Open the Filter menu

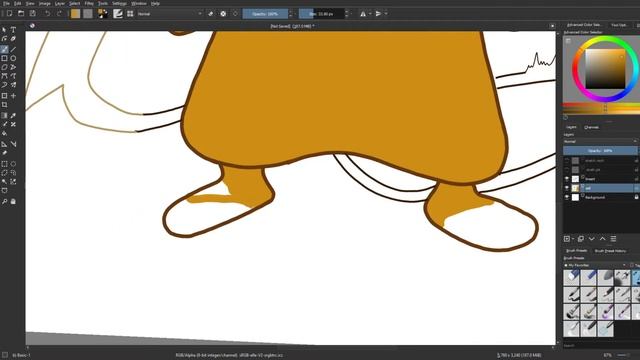[x=89, y=3]
